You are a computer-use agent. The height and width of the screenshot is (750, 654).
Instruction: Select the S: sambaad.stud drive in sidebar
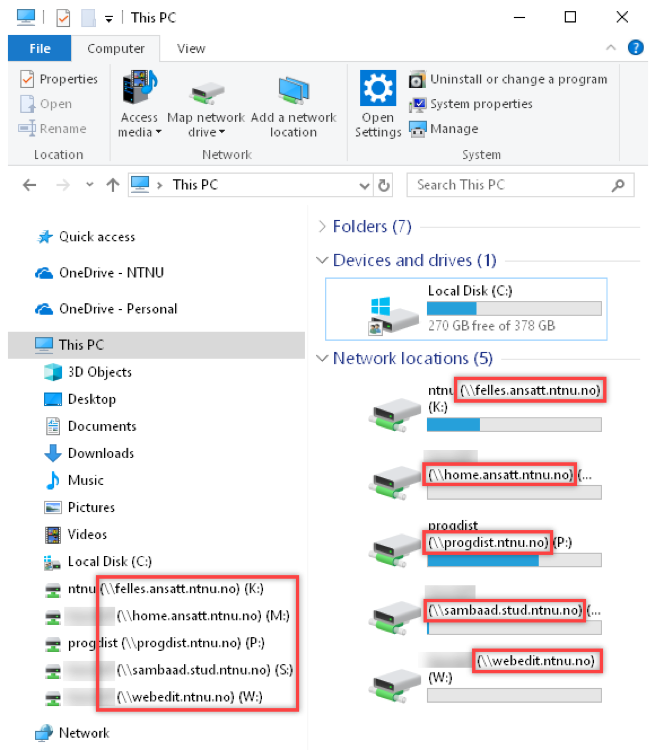(x=169, y=670)
